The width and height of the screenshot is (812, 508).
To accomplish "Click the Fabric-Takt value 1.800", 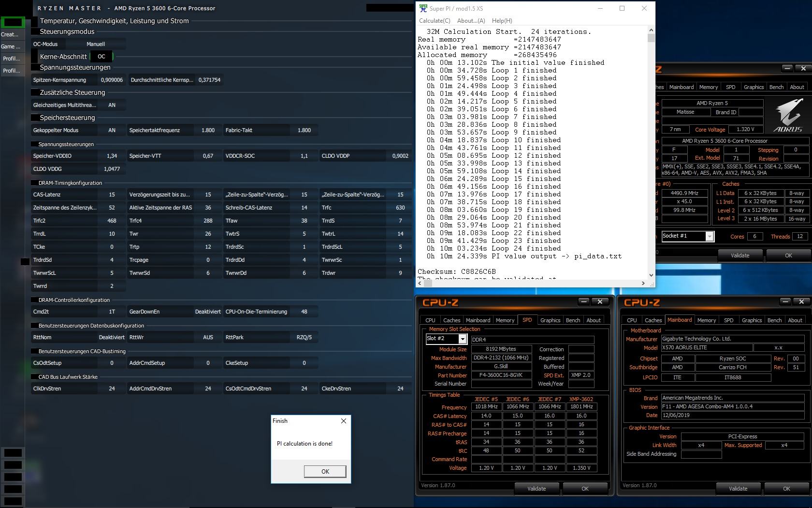I will click(304, 130).
